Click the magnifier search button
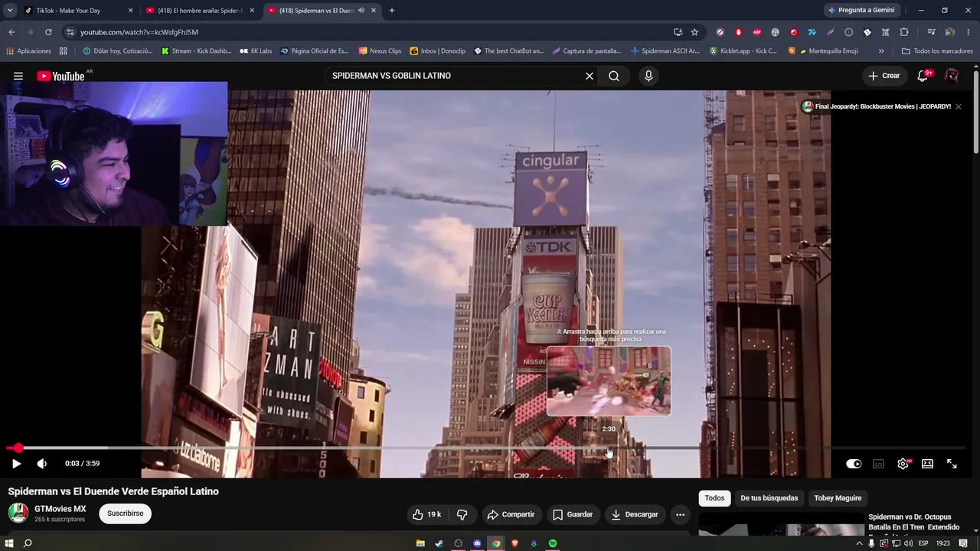Viewport: 980px width, 551px height. 614,76
